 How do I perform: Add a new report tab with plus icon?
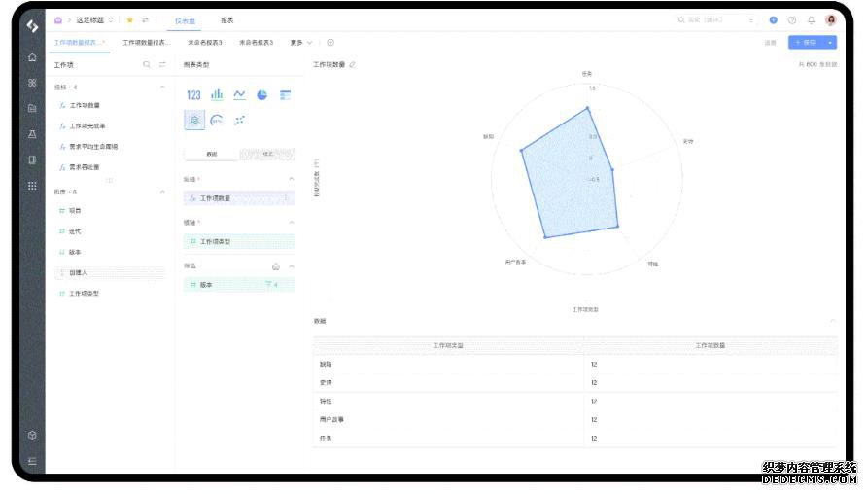coord(330,43)
